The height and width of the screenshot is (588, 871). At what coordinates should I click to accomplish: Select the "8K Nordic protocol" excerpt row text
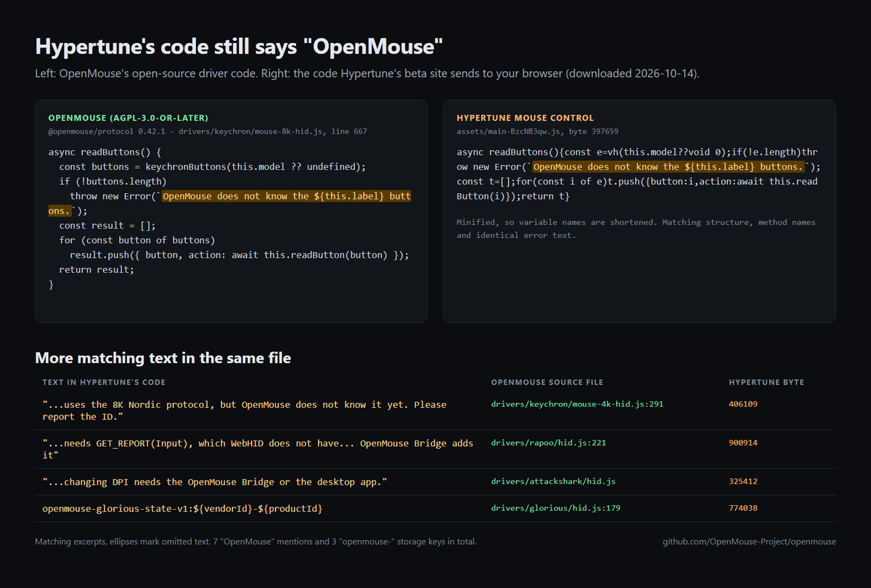245,410
